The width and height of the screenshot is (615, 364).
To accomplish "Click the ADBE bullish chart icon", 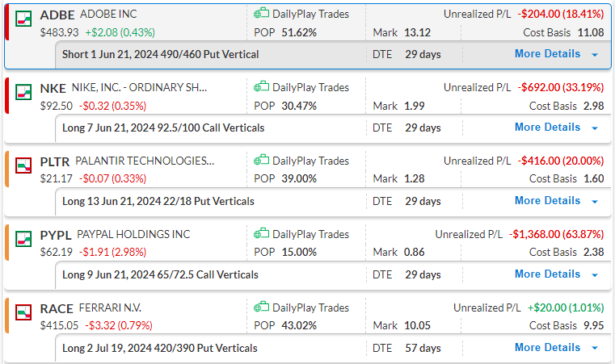I will point(23,19).
